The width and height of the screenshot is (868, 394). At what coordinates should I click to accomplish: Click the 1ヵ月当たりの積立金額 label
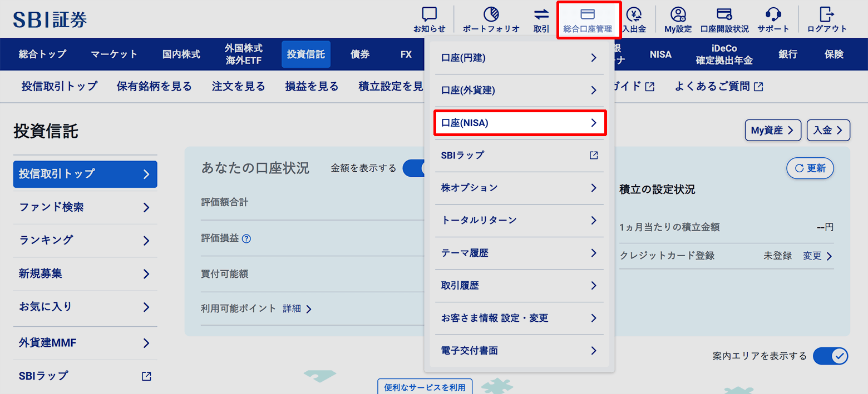click(669, 227)
